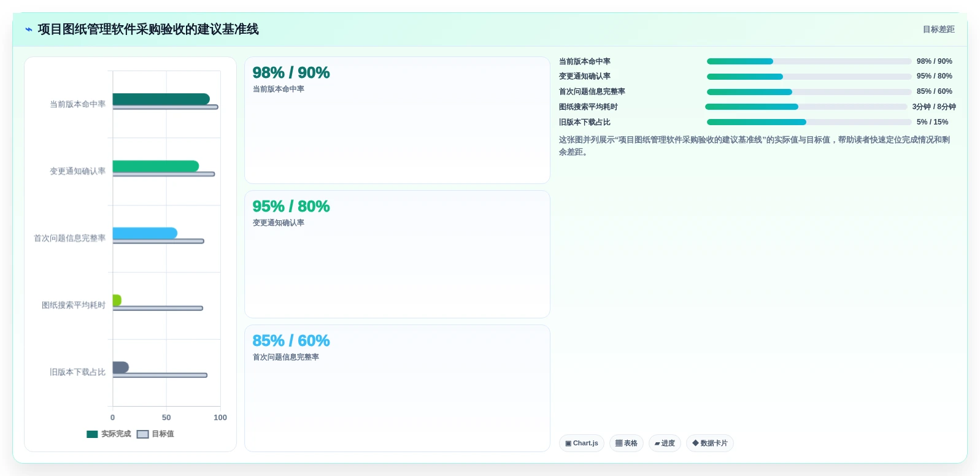The width and height of the screenshot is (980, 476).
Task: Click the 85% / 60% progress value
Action: click(935, 91)
